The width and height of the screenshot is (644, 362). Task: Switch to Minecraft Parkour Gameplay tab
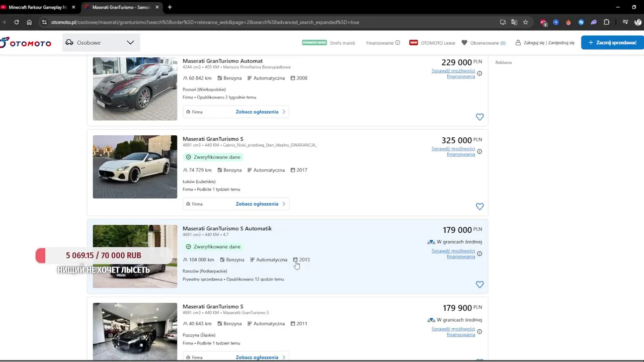click(x=38, y=7)
